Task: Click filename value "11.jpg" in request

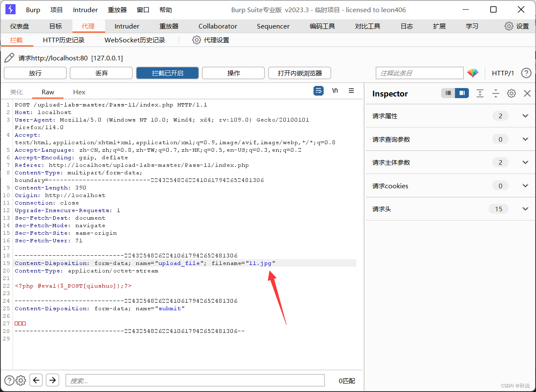Action: 260,263
